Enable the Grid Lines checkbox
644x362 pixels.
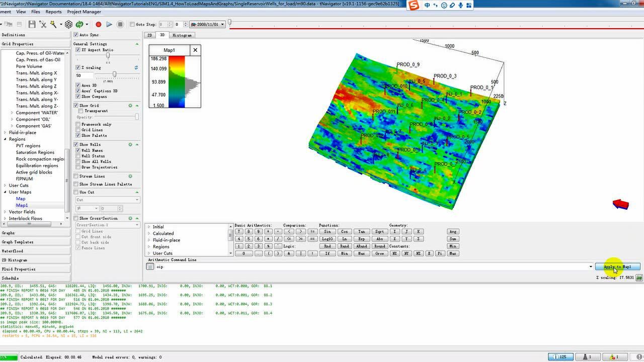[78, 130]
